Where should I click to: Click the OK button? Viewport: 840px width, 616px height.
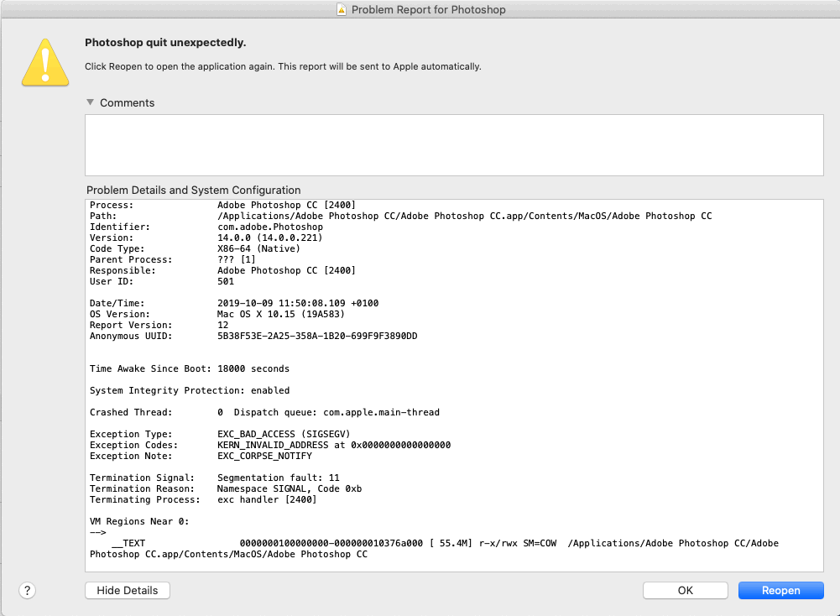pos(686,590)
